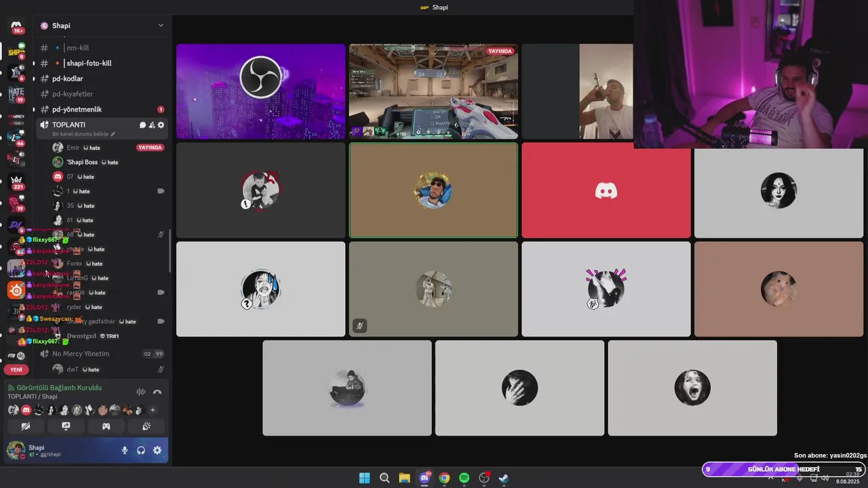Start an activity with game controller button
Image resolution: width=868 pixels, height=488 pixels.
[x=106, y=426]
